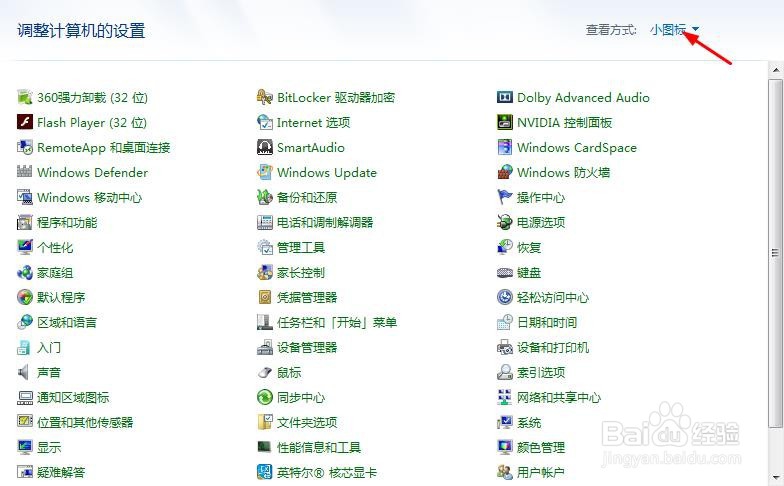Click the Windows Defender castle icon
784x486 pixels.
pyautogui.click(x=24, y=172)
